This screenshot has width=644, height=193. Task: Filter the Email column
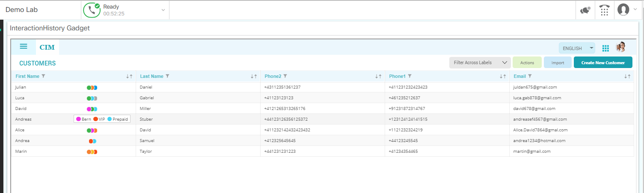[x=530, y=76]
